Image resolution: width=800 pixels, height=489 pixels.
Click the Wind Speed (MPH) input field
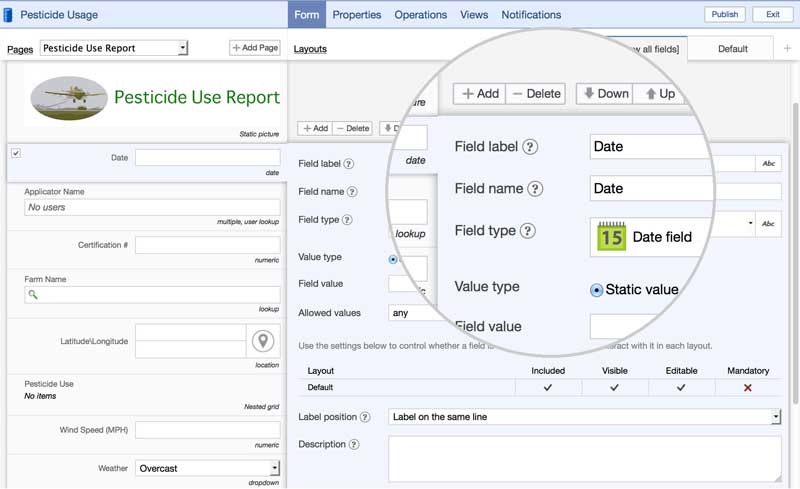click(x=208, y=430)
